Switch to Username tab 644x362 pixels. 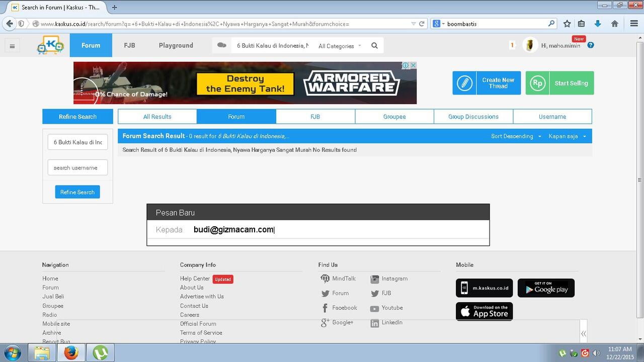click(552, 117)
